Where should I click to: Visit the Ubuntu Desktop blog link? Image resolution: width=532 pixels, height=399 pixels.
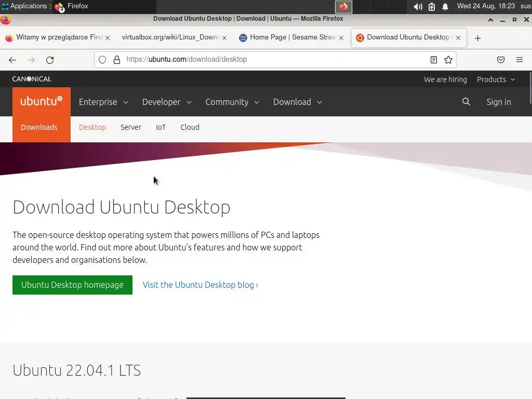tap(200, 285)
